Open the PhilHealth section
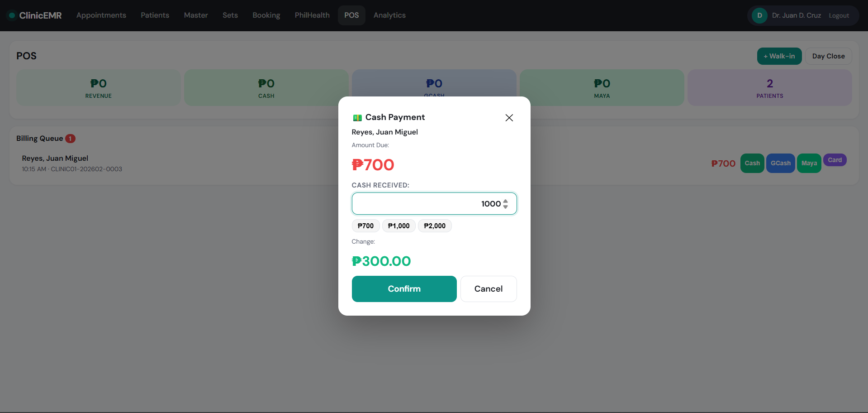The height and width of the screenshot is (413, 868). [x=312, y=15]
